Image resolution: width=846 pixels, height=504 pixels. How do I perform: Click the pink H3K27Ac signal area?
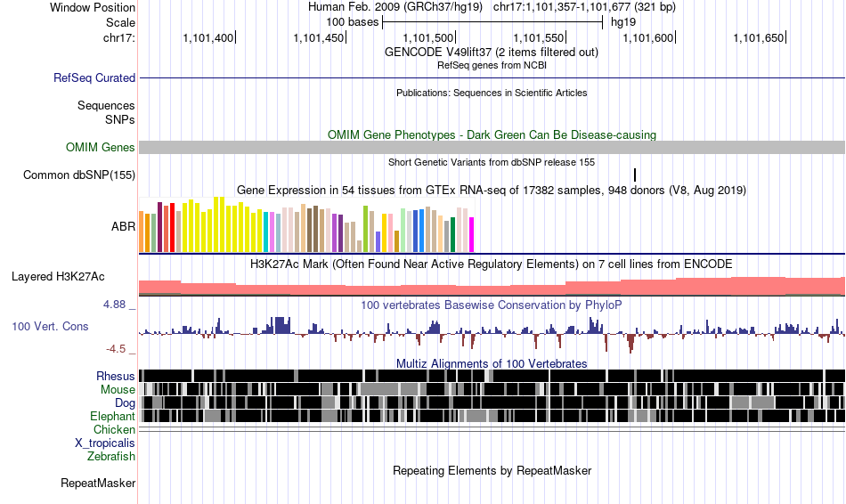click(492, 287)
